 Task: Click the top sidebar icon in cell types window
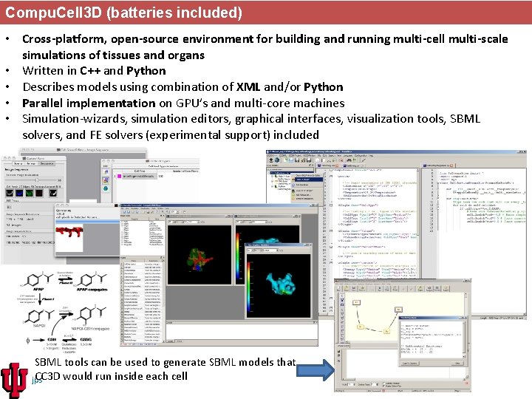[x=106, y=171]
